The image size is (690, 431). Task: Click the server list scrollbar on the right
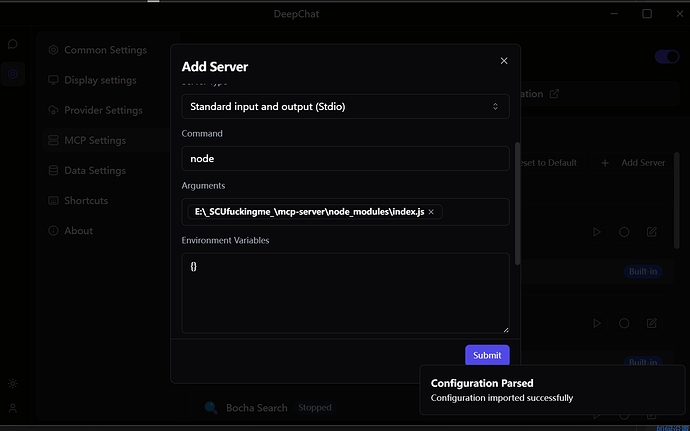coord(677,200)
